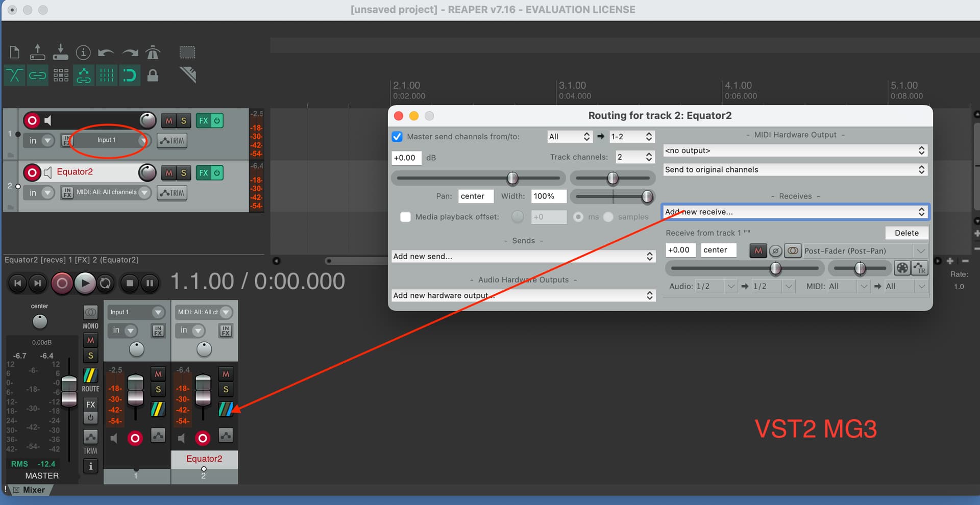
Task: Click the Undo arrow icon
Action: 106,52
